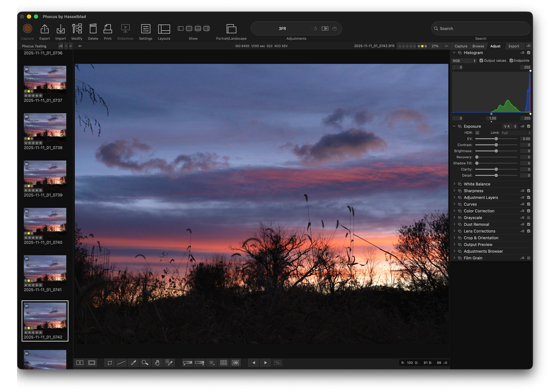550x392 pixels.
Task: Switch to the Capture tab
Action: click(461, 46)
